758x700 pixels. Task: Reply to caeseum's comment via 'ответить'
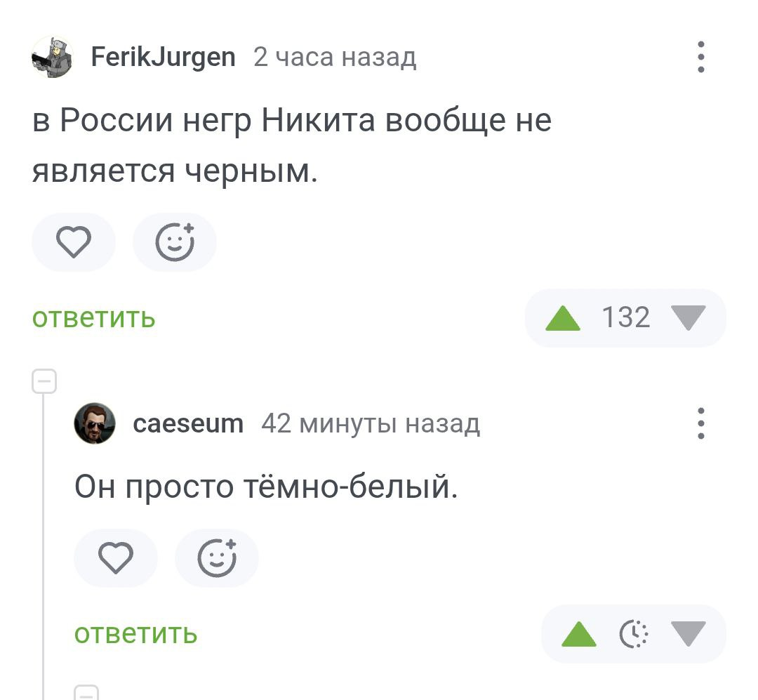(x=136, y=634)
